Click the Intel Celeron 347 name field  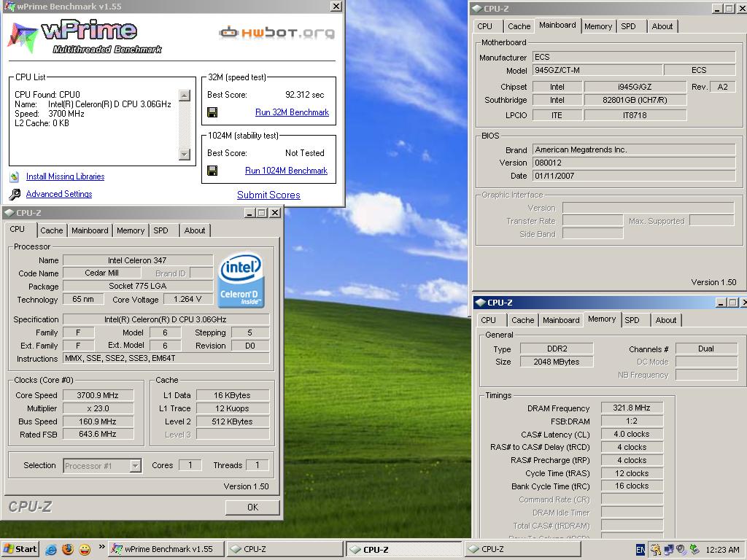[x=138, y=260]
